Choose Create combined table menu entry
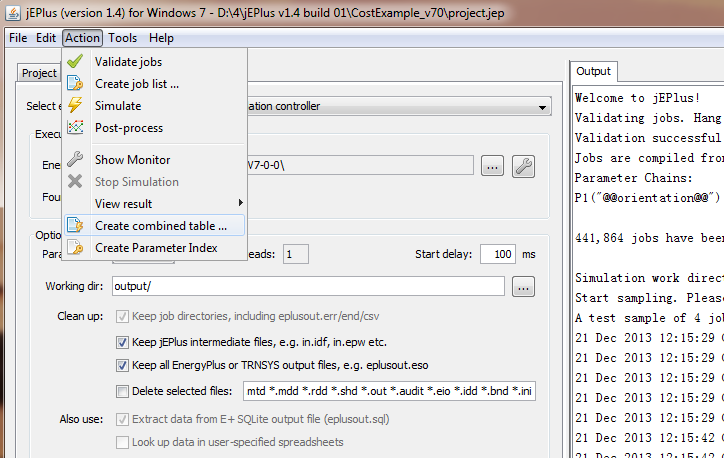 154,226
